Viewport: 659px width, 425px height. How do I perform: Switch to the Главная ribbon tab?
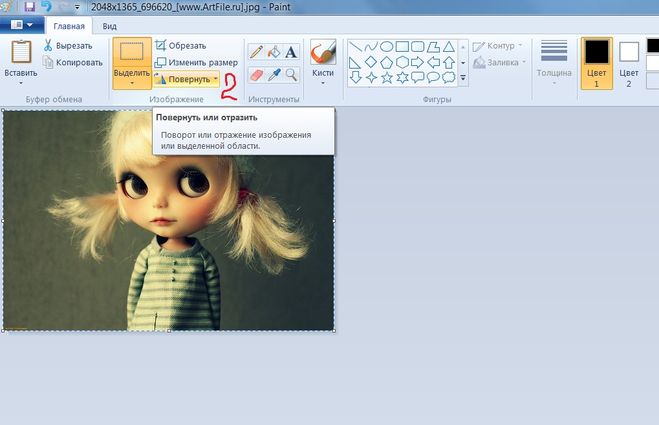tap(69, 26)
